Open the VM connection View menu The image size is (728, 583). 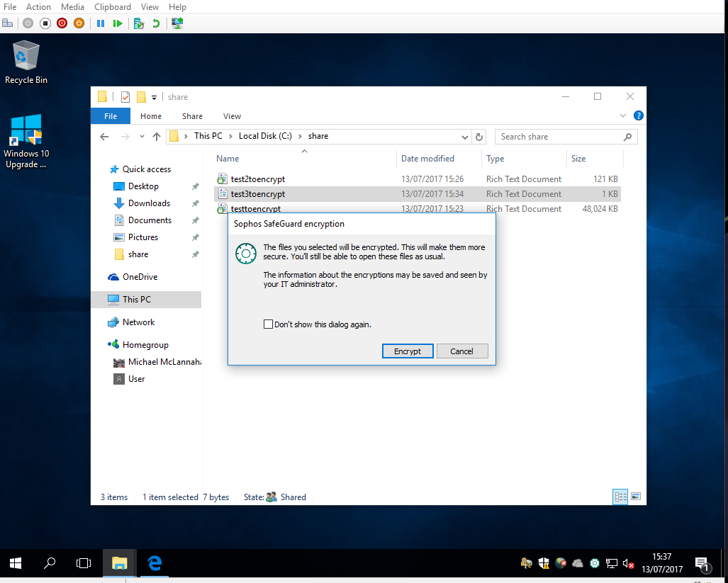pyautogui.click(x=150, y=7)
